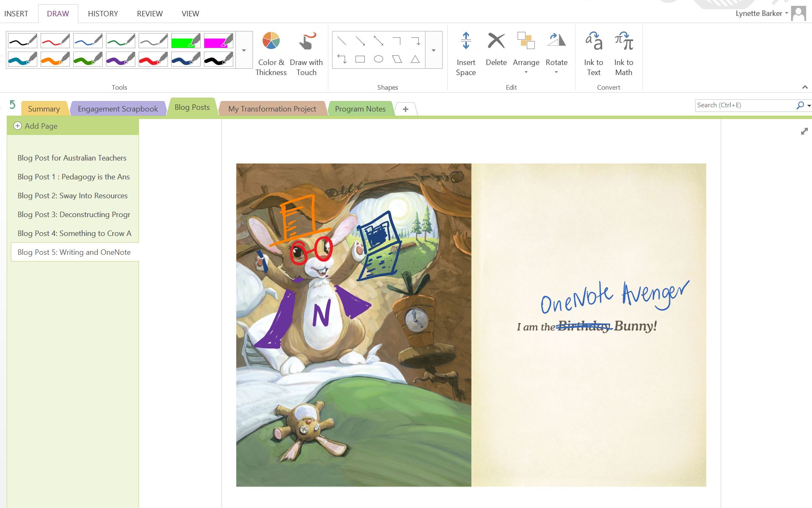
Task: Select the double elbow arrow shape
Action: [x=342, y=59]
